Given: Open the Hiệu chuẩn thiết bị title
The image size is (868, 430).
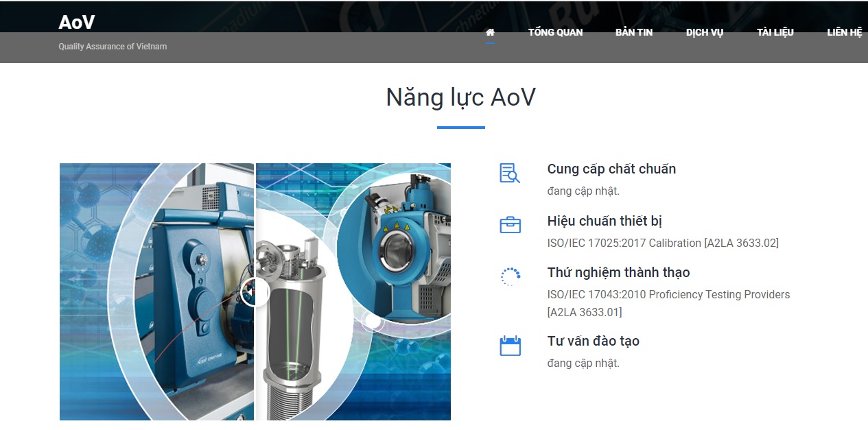Looking at the screenshot, I should click(x=605, y=221).
